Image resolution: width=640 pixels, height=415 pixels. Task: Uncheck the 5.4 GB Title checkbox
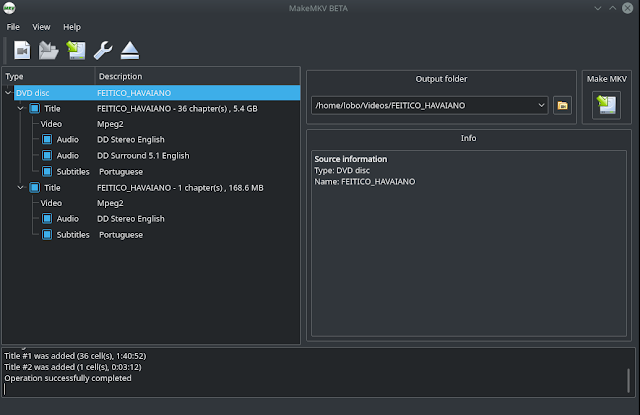tap(35, 108)
